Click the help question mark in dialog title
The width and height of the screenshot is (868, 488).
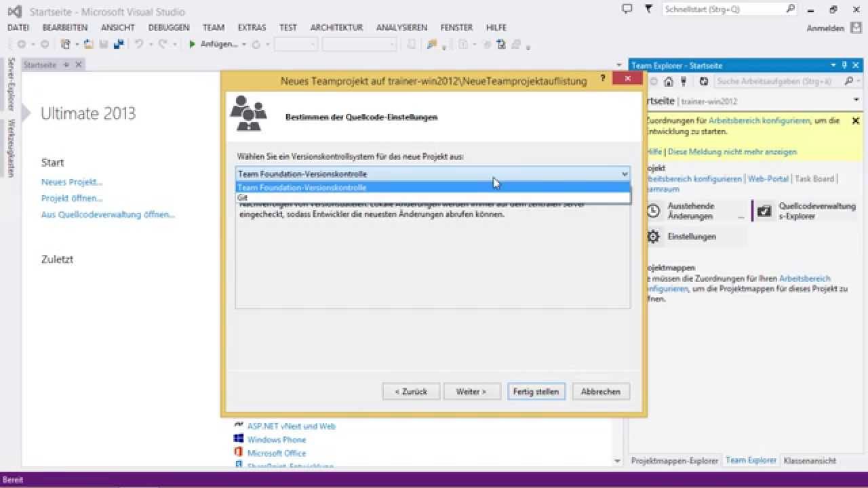[602, 79]
